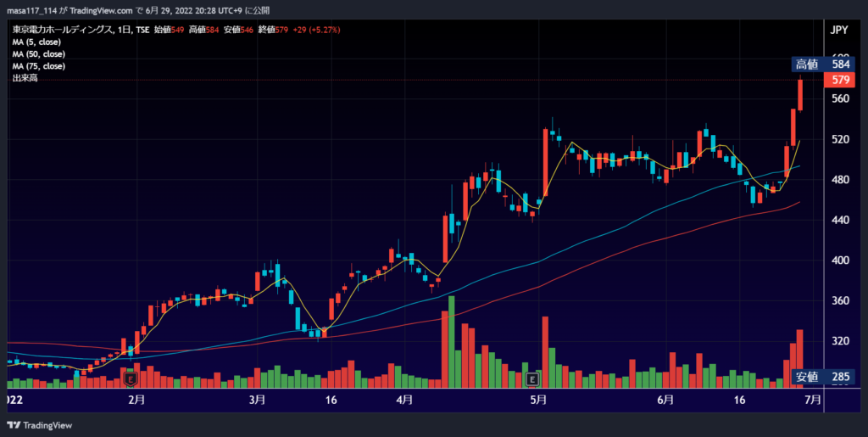
Task: Click the 520 price axis value
Action: tap(840, 139)
